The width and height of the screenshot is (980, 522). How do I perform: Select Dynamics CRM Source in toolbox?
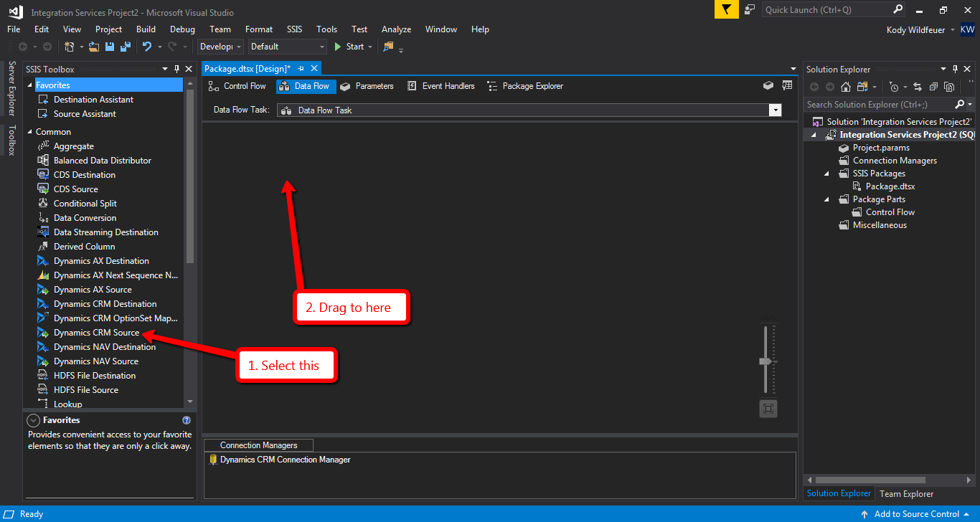tap(96, 333)
